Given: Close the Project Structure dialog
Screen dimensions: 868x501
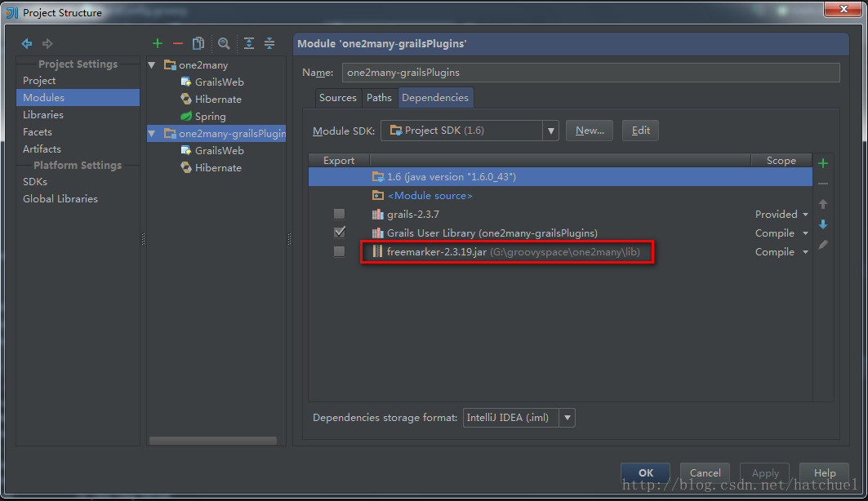Looking at the screenshot, I should click(x=844, y=9).
